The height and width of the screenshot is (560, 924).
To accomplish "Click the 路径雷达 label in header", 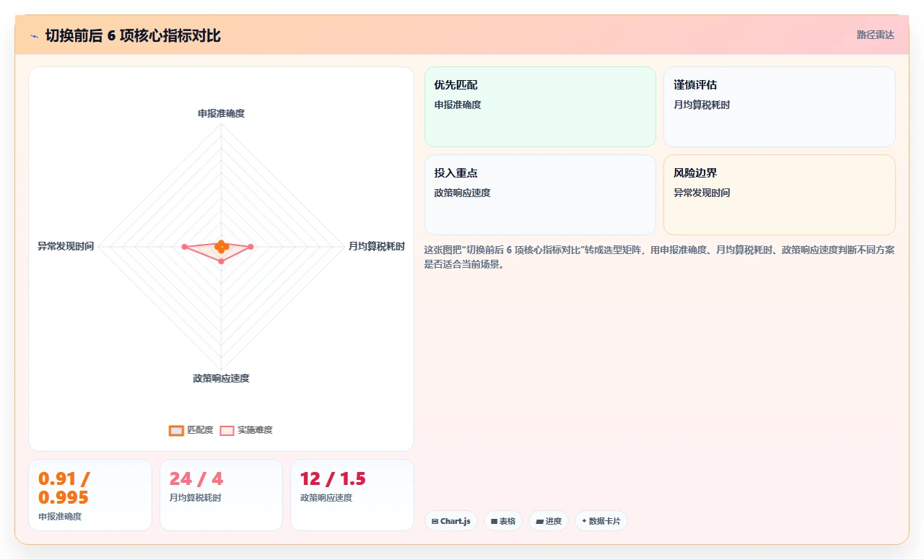I will [x=875, y=35].
